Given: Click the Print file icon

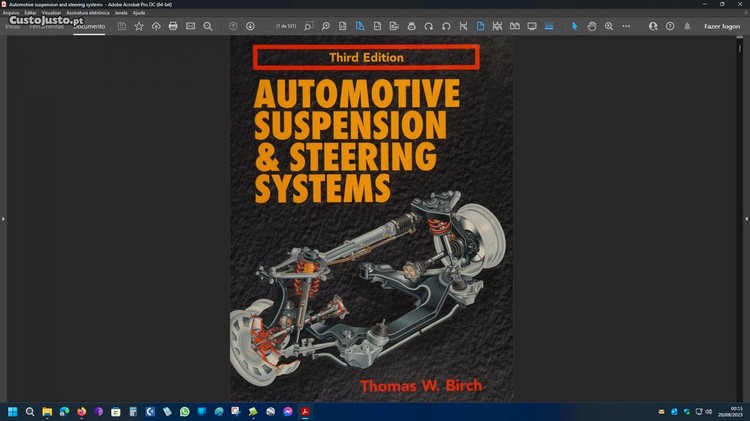Looking at the screenshot, I should click(173, 26).
